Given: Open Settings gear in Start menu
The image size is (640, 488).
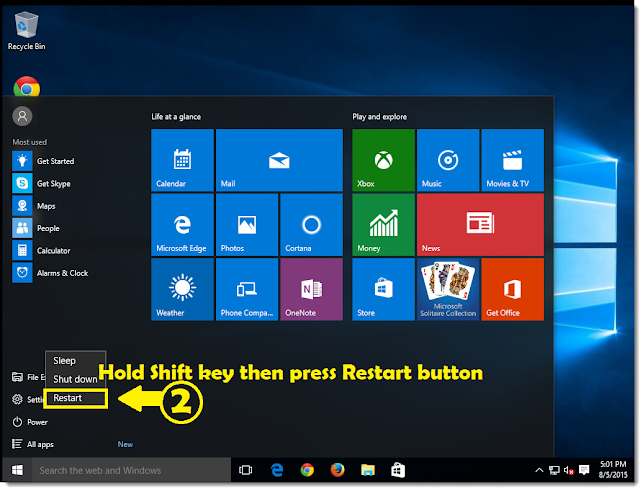Looking at the screenshot, I should pos(17,399).
